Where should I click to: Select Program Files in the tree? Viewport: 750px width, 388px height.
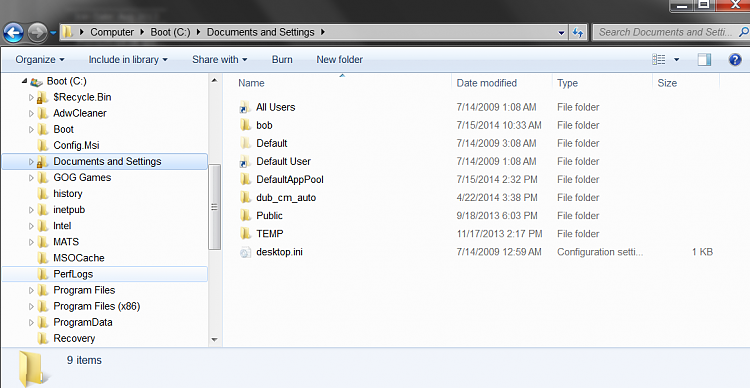[84, 290]
